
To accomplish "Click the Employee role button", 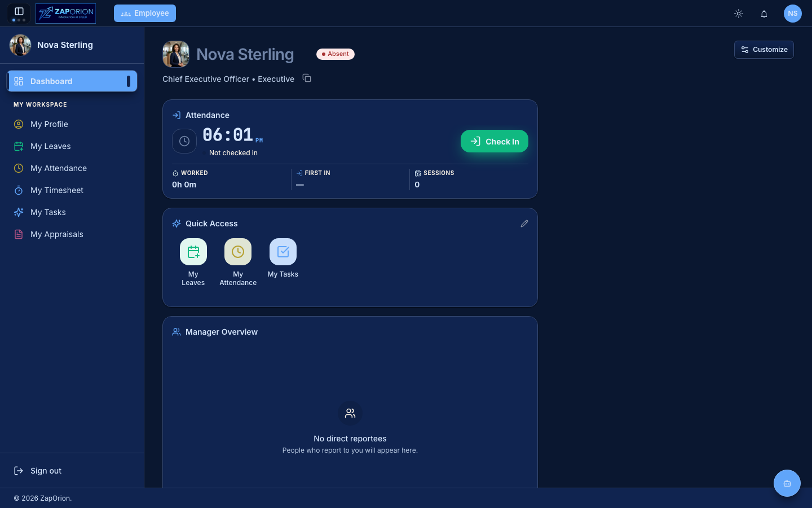I will (145, 13).
